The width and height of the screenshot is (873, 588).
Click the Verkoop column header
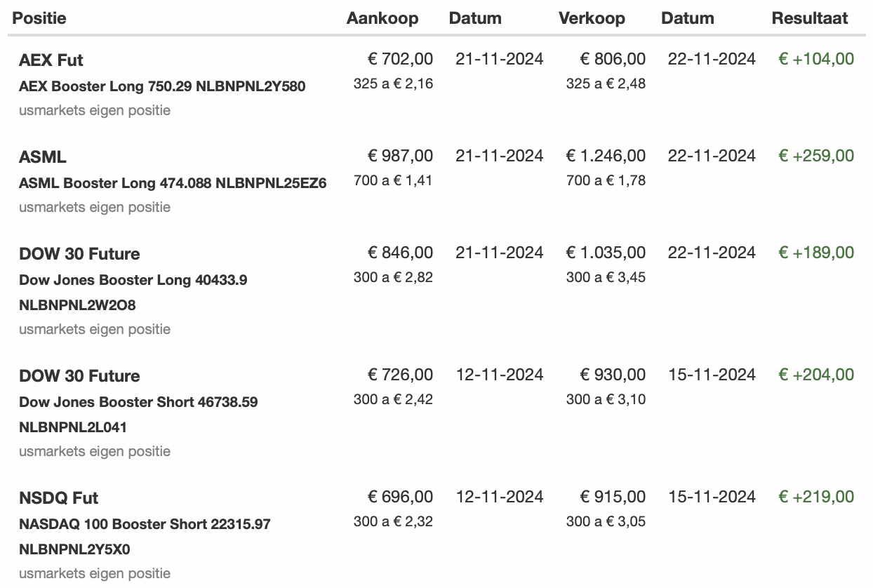click(x=592, y=18)
